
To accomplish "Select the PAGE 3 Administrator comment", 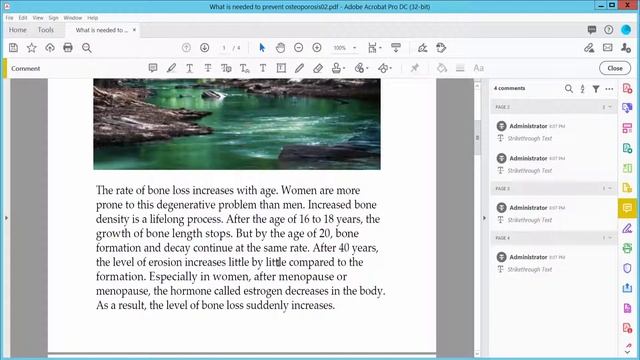I will tap(553, 213).
